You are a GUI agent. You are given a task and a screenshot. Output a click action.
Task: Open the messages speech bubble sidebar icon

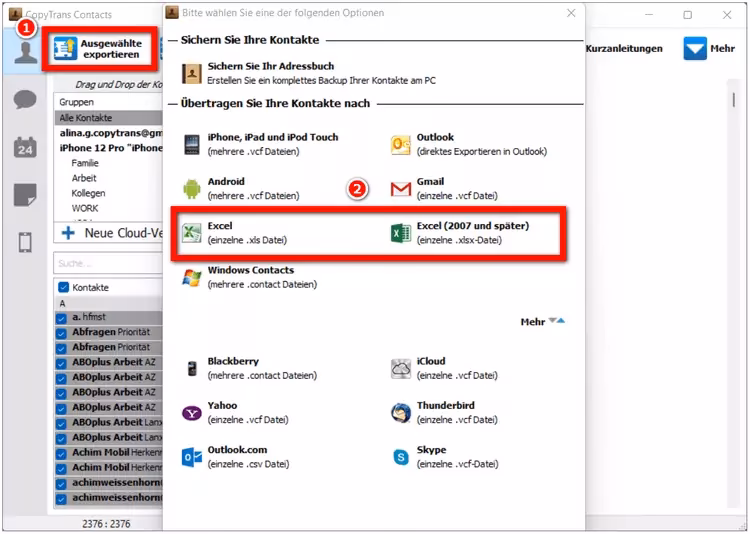tap(25, 100)
